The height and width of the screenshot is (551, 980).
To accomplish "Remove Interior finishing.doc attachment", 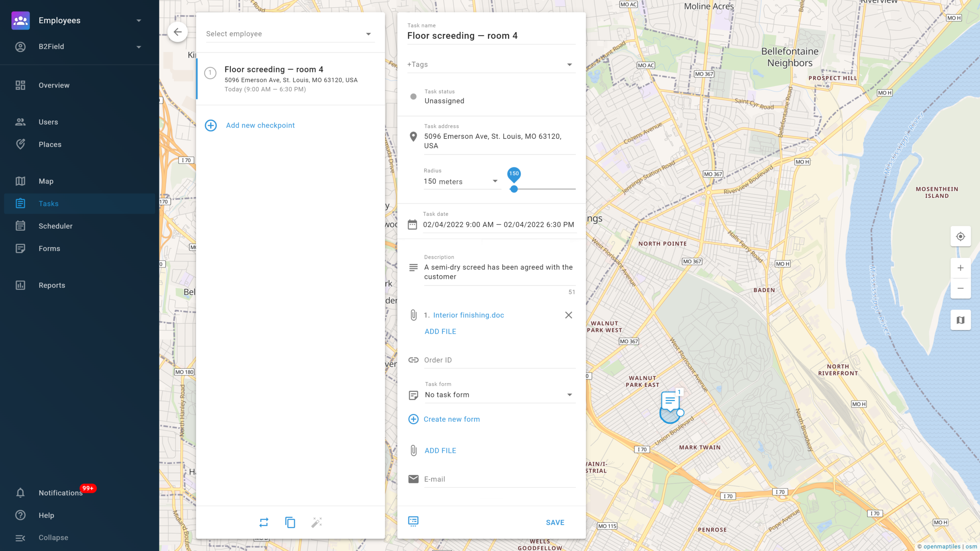I will click(x=568, y=315).
